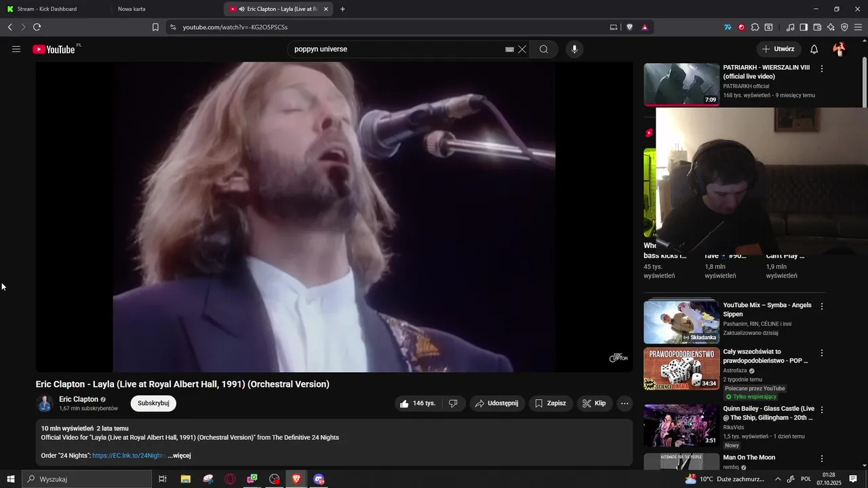Open OBS Studio from taskbar
The image size is (868, 488).
click(275, 479)
